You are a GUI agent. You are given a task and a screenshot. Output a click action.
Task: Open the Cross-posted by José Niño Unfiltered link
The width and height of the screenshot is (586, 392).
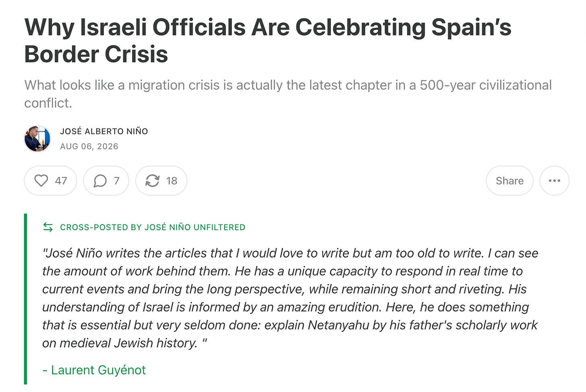click(153, 227)
